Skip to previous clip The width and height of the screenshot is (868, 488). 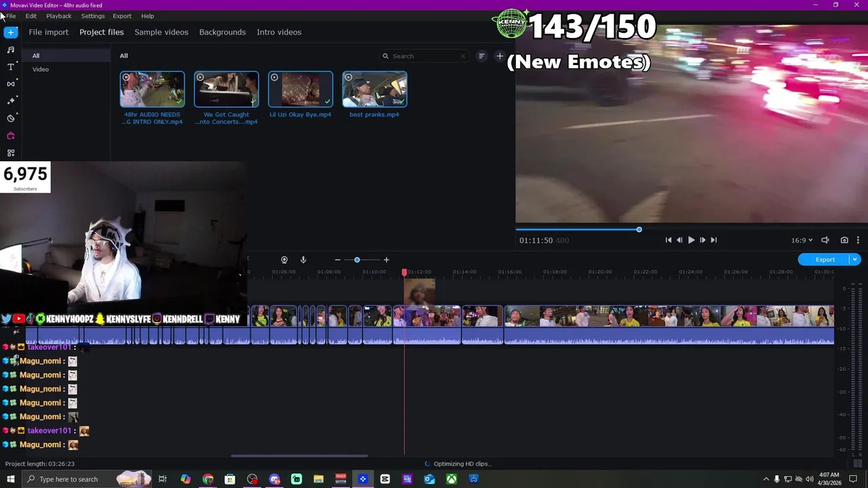pyautogui.click(x=669, y=240)
